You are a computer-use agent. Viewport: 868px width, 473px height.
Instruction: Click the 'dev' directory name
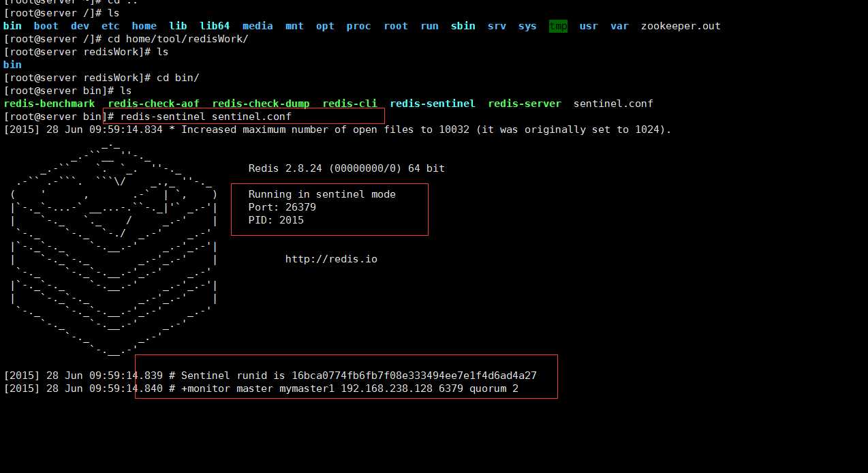(x=80, y=26)
